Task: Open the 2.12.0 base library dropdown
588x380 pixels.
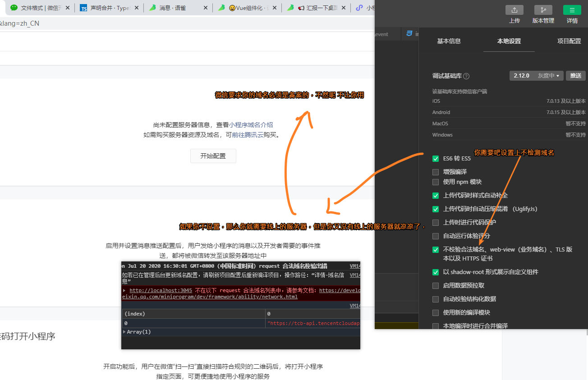Action: (537, 76)
